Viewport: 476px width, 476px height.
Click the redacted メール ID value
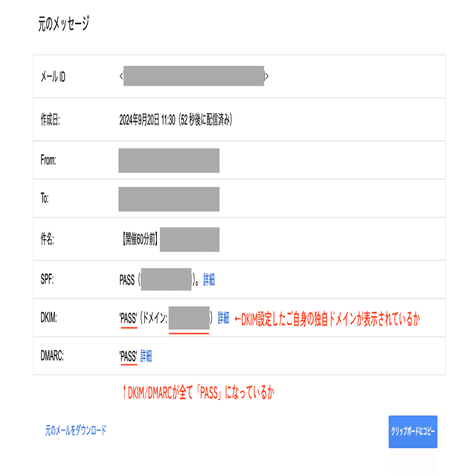tap(194, 76)
